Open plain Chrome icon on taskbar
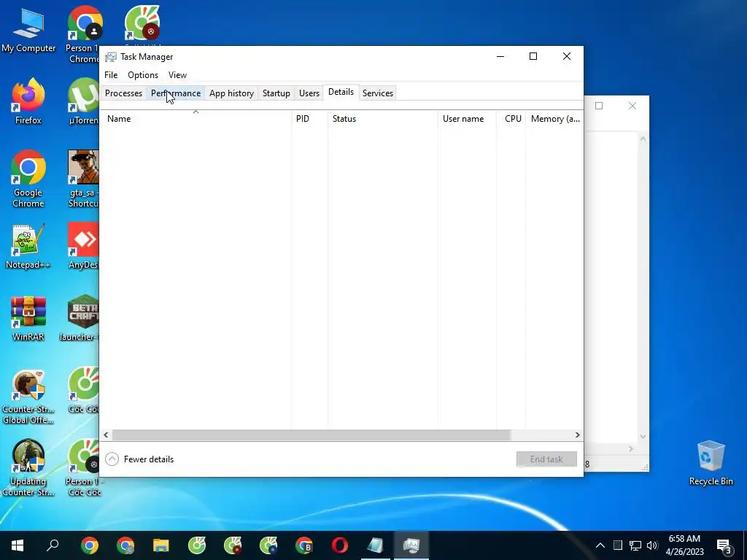This screenshot has width=747, height=560. 90,545
